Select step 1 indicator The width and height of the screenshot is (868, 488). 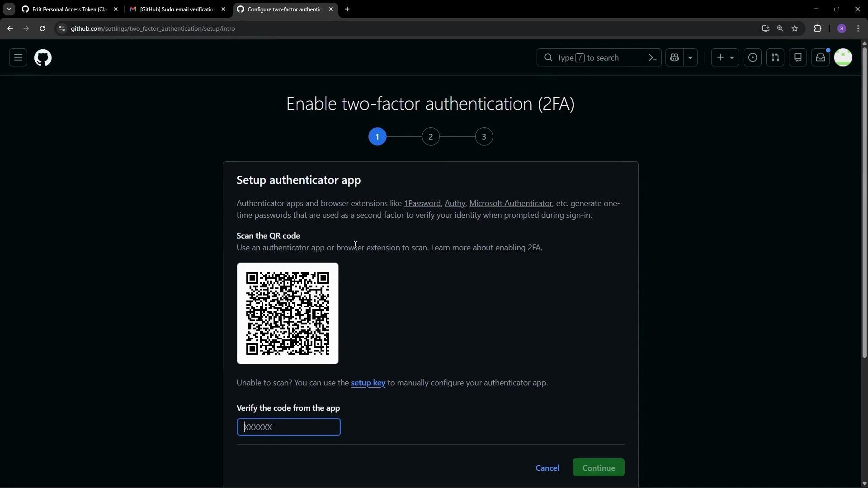(x=377, y=136)
